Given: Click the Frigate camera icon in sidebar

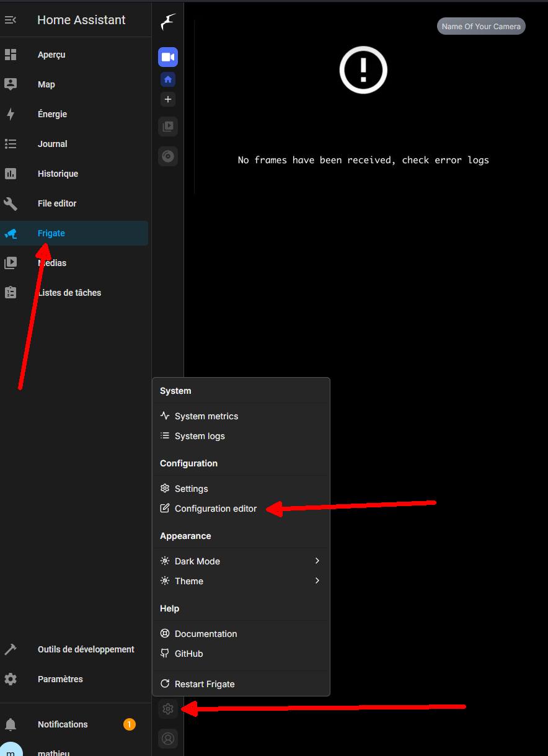Looking at the screenshot, I should click(x=11, y=233).
